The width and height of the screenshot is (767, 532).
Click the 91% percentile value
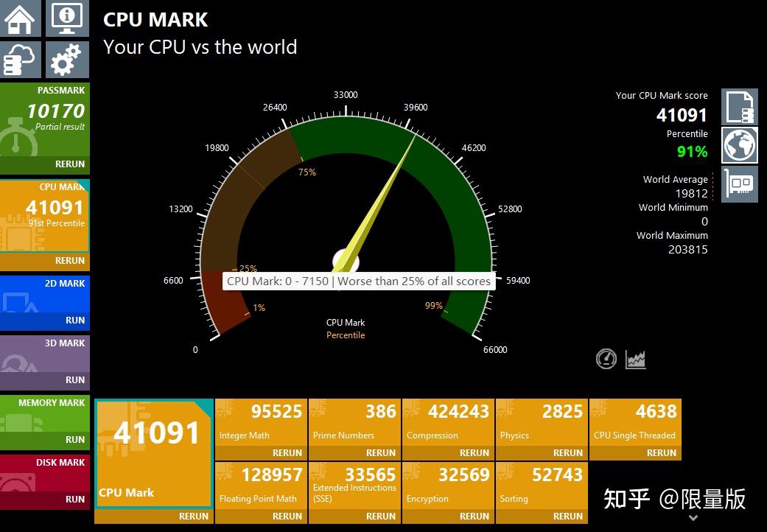coord(692,152)
